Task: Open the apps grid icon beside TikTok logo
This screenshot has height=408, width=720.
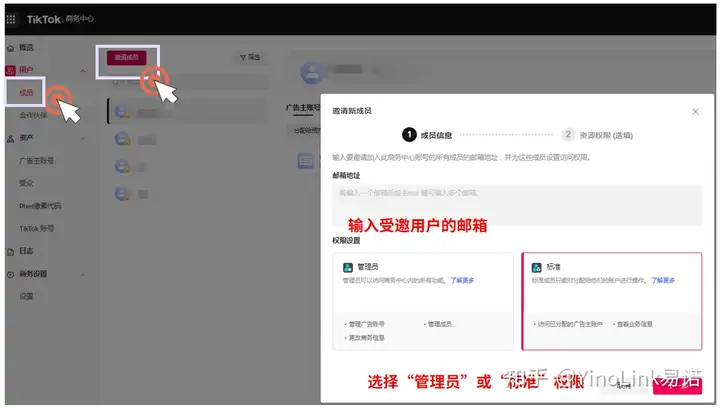Action: pyautogui.click(x=11, y=19)
